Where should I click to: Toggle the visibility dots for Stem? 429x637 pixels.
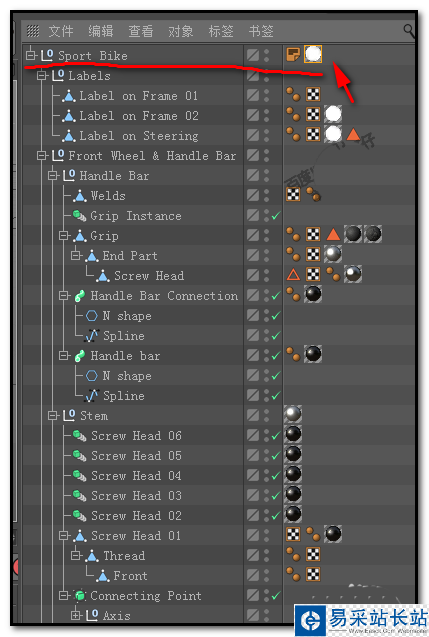266,415
